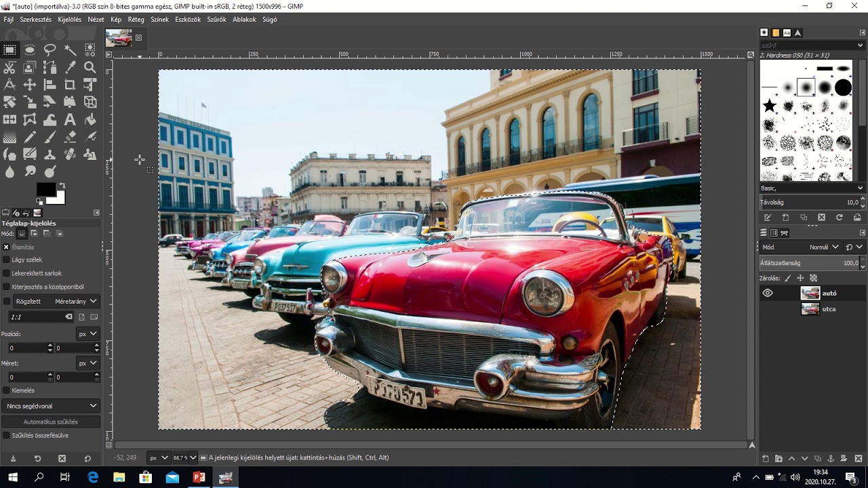Screen dimensions: 868x488
Task: Select the Eraser tool
Action: pyautogui.click(x=70, y=138)
